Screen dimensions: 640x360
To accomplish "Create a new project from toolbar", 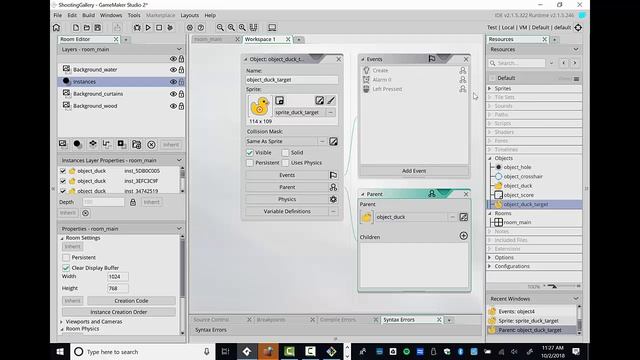I will click(x=76, y=28).
